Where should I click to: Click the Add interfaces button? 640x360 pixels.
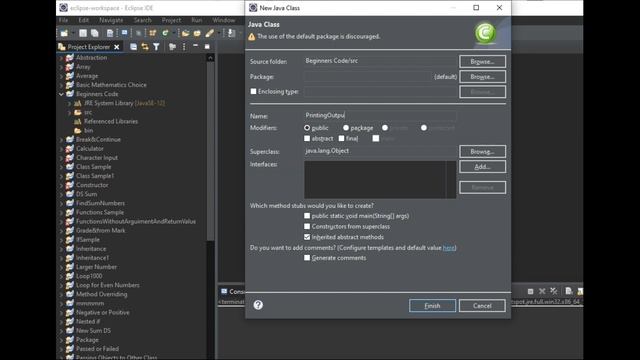click(482, 167)
